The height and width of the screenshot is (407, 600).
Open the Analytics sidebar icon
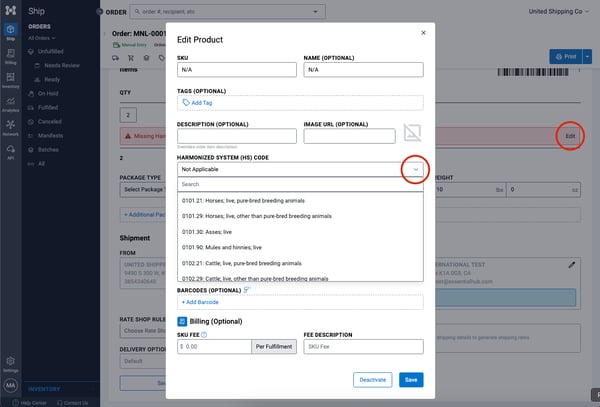10,103
